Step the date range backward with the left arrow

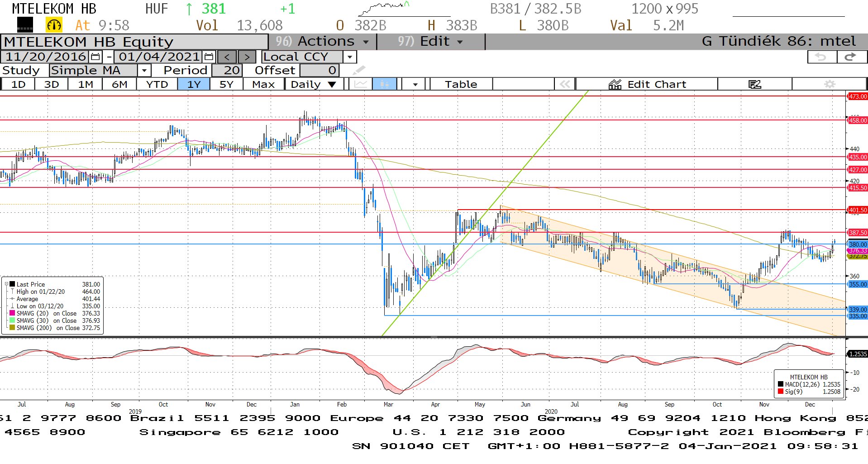coord(227,57)
